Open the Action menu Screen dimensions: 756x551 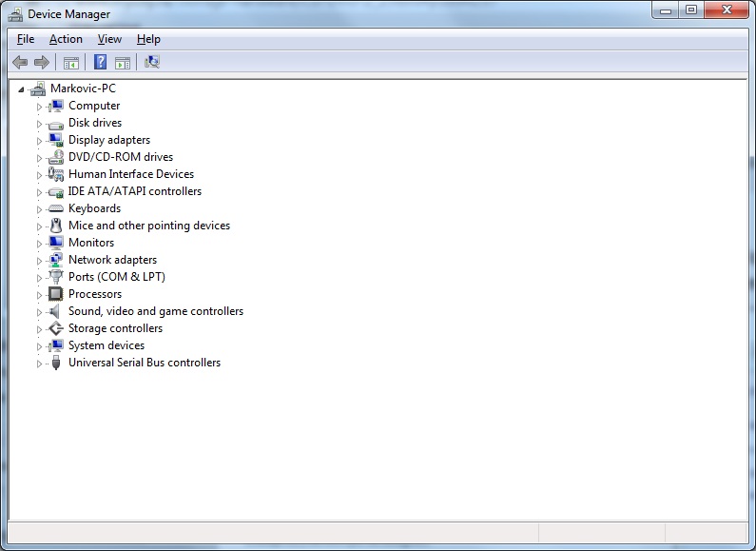66,39
